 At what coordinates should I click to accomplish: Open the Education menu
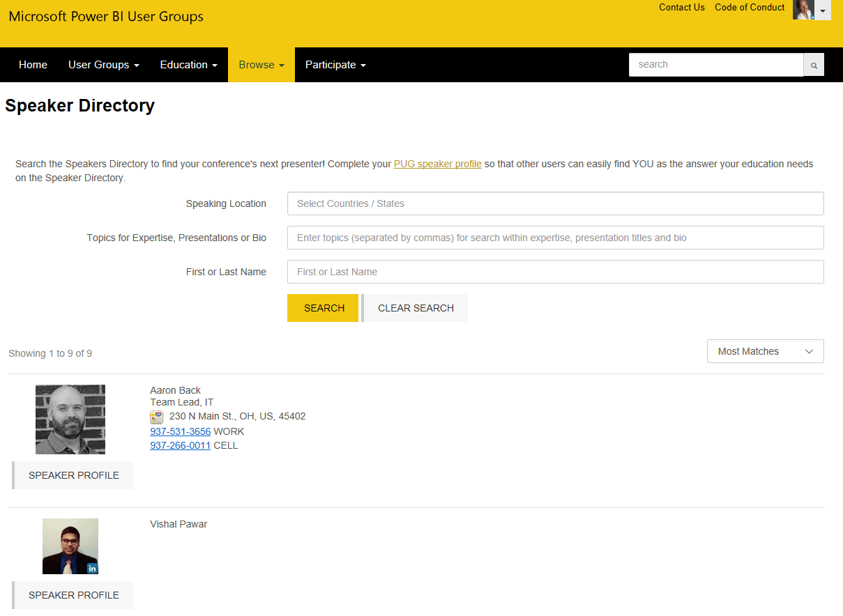[188, 65]
